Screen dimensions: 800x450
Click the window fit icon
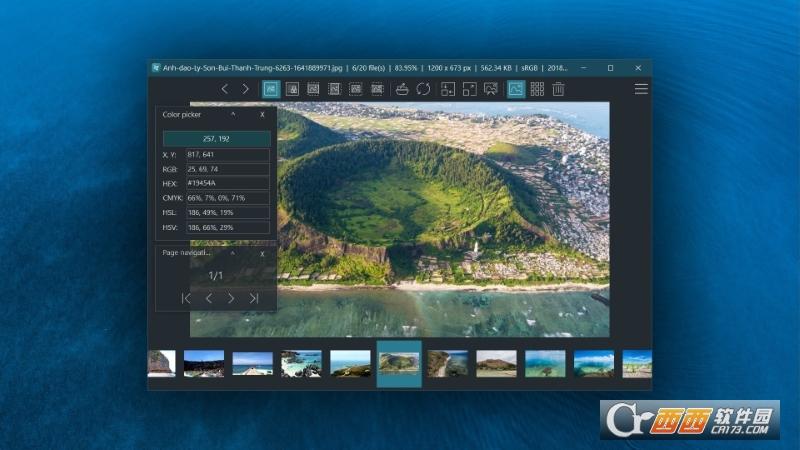tap(448, 89)
